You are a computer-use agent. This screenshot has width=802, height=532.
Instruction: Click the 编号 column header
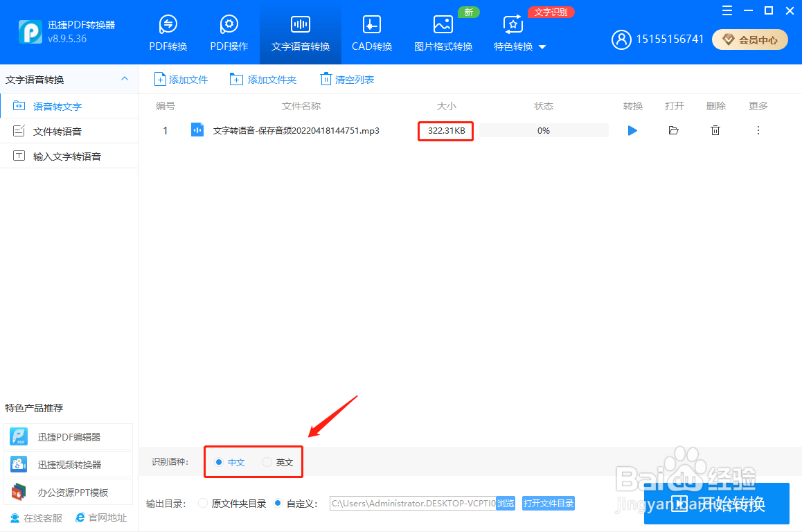[166, 106]
